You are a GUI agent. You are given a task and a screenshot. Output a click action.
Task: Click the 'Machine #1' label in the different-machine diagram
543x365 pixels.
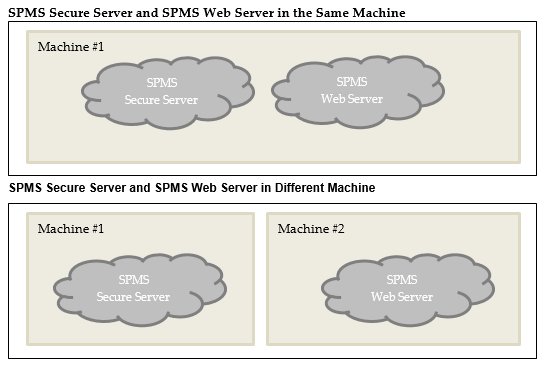point(71,229)
